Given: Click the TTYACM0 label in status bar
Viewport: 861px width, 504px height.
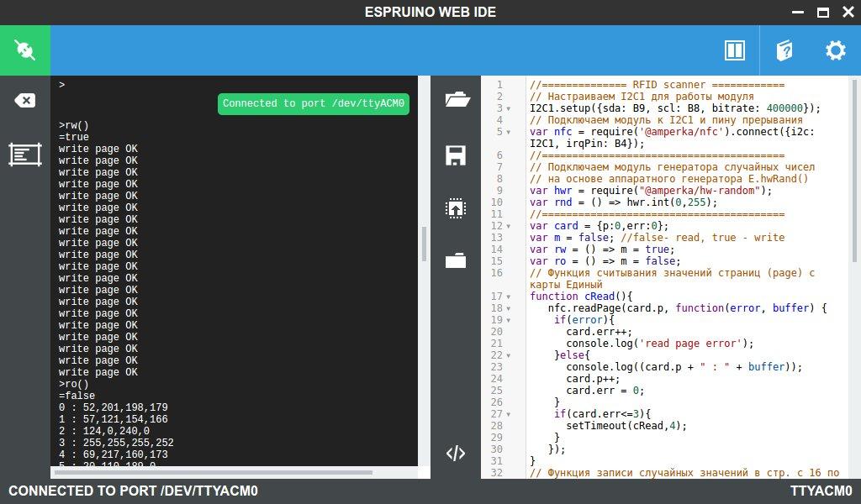Looking at the screenshot, I should tap(821, 491).
